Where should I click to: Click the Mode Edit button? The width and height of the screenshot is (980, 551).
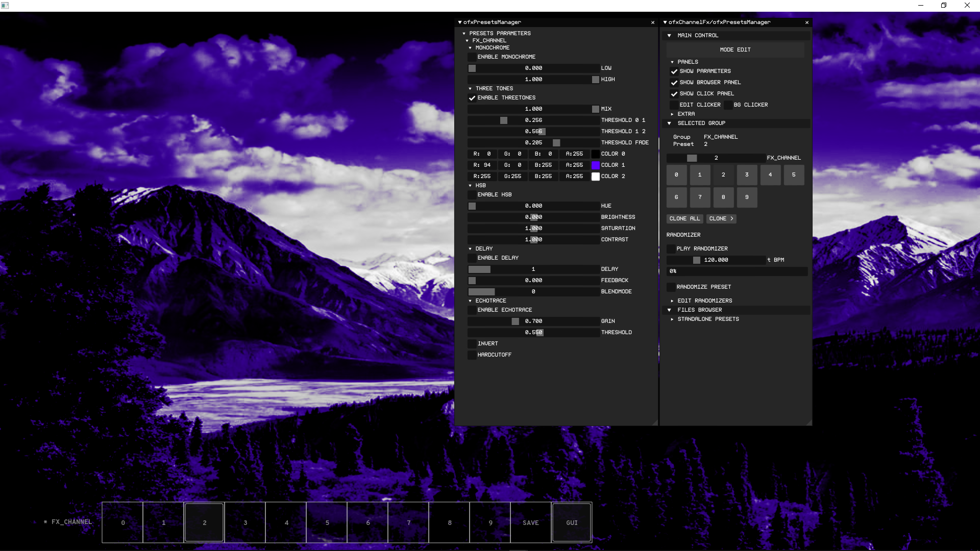point(735,50)
